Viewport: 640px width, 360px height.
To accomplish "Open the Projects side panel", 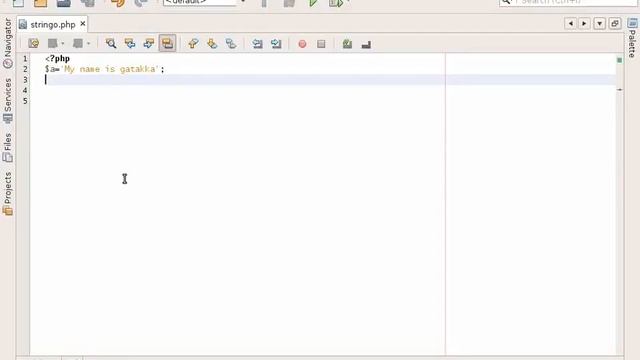I will (7, 193).
